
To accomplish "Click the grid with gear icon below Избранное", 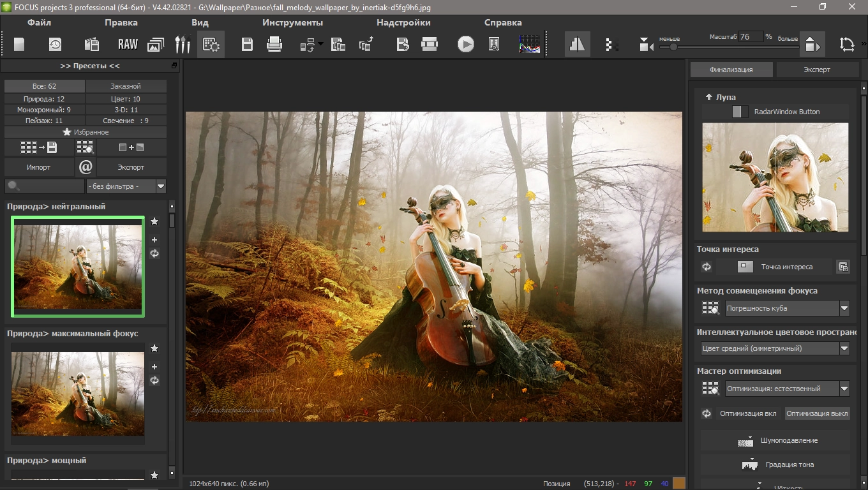I will (85, 147).
